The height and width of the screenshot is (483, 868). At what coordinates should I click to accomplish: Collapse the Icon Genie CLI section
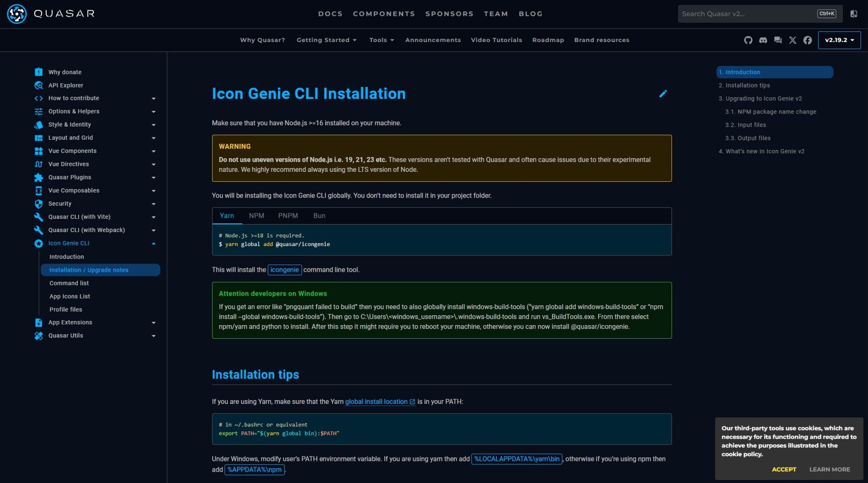[154, 243]
